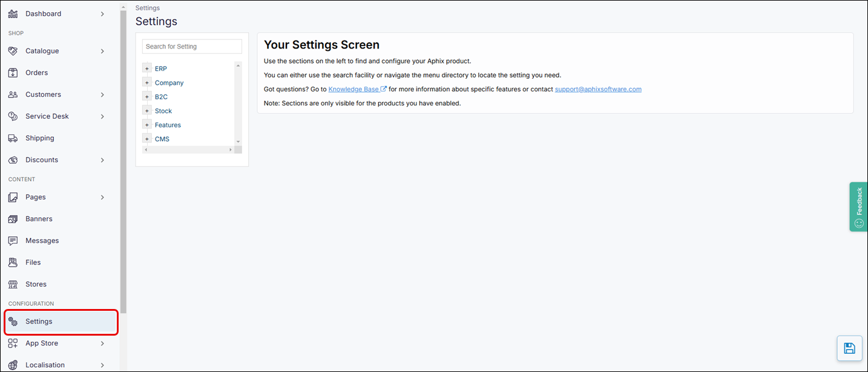Open the Stores section

coord(35,284)
